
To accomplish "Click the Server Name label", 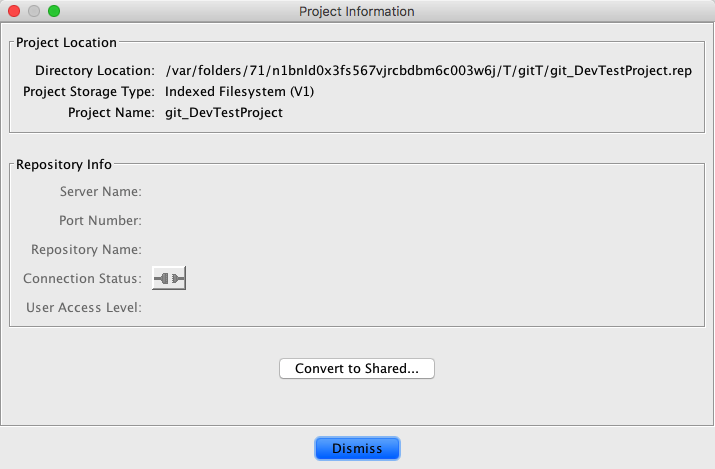I will tap(100, 191).
